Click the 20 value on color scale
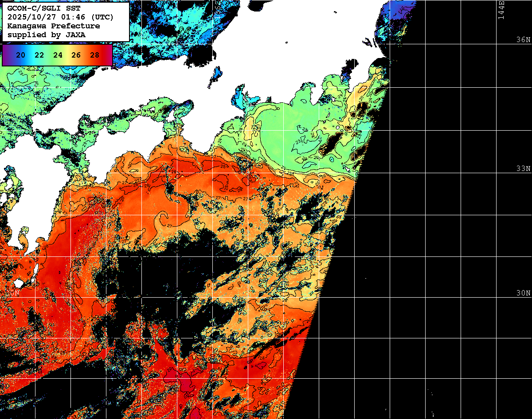This screenshot has height=419, width=532. point(20,55)
